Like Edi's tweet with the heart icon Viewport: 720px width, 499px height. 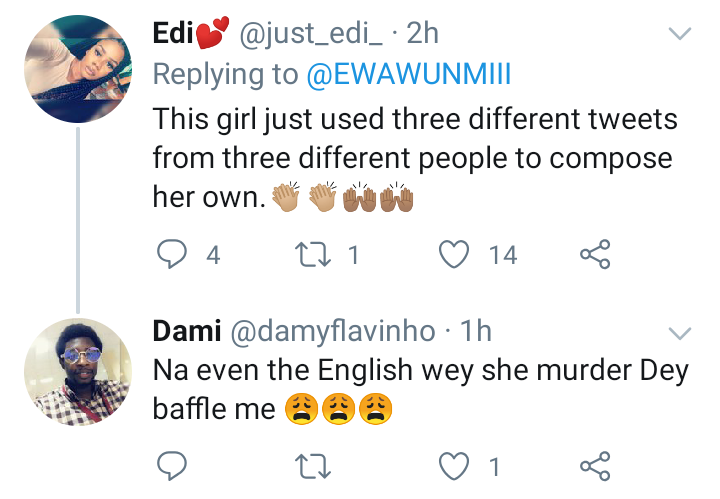click(456, 255)
